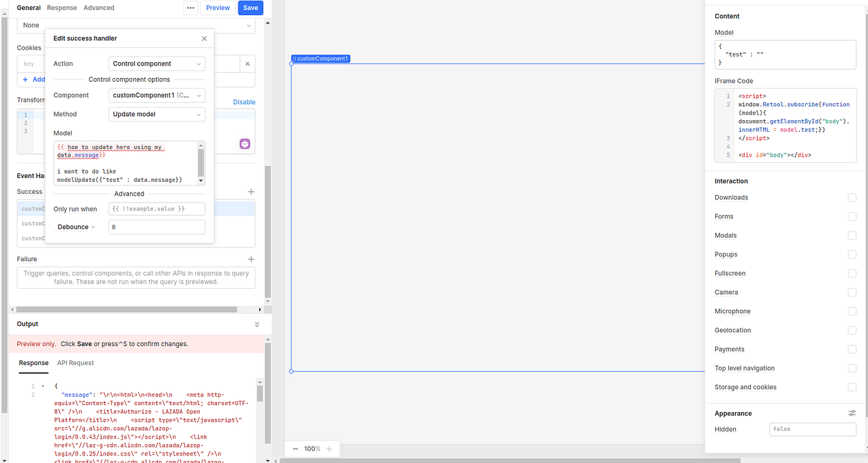Toggle the Modals permission checkbox
868x463 pixels.
coord(852,235)
